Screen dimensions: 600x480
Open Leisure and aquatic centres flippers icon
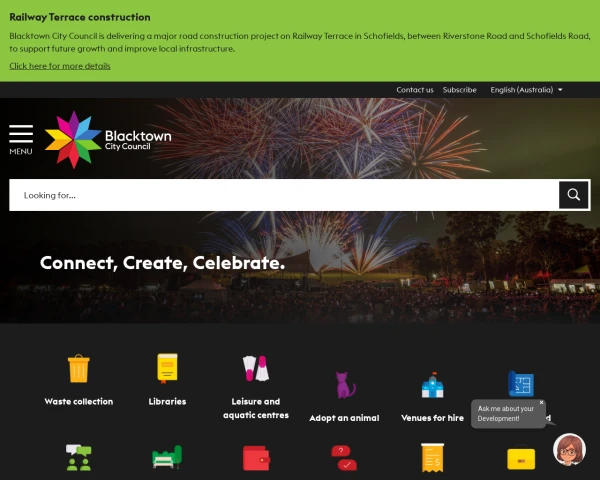(256, 368)
